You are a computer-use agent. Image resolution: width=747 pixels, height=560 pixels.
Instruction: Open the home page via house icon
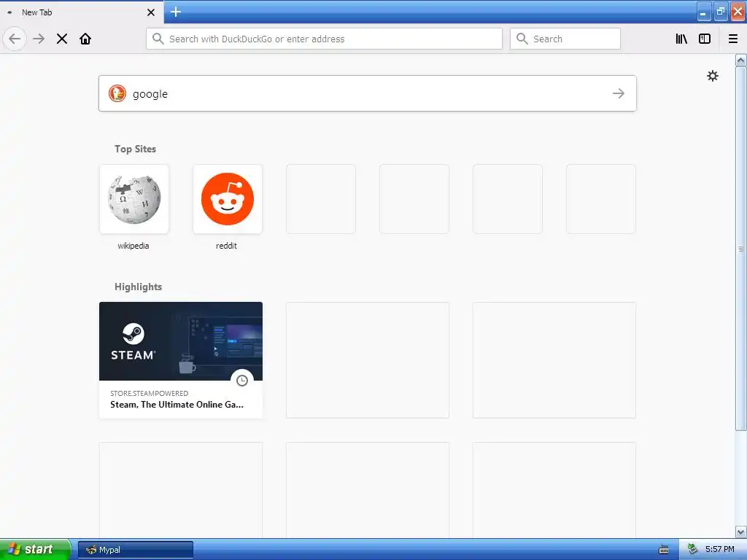coord(85,39)
